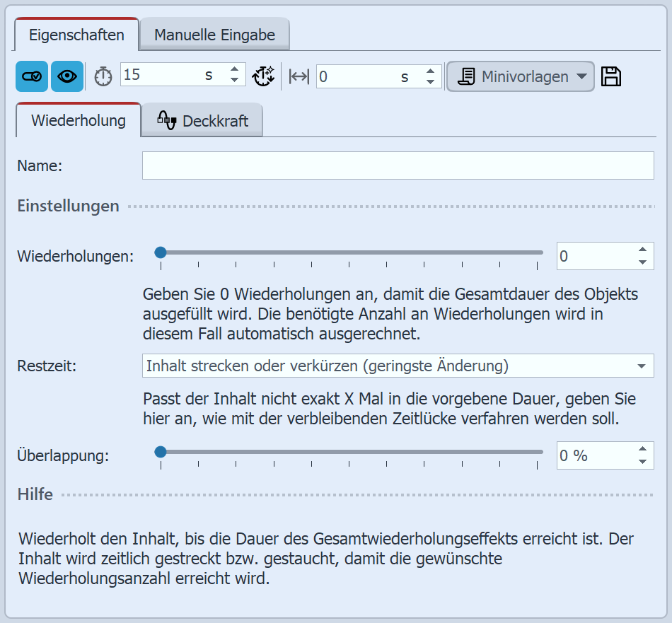Select the Eigenschaften tab
The image size is (672, 623).
(78, 33)
